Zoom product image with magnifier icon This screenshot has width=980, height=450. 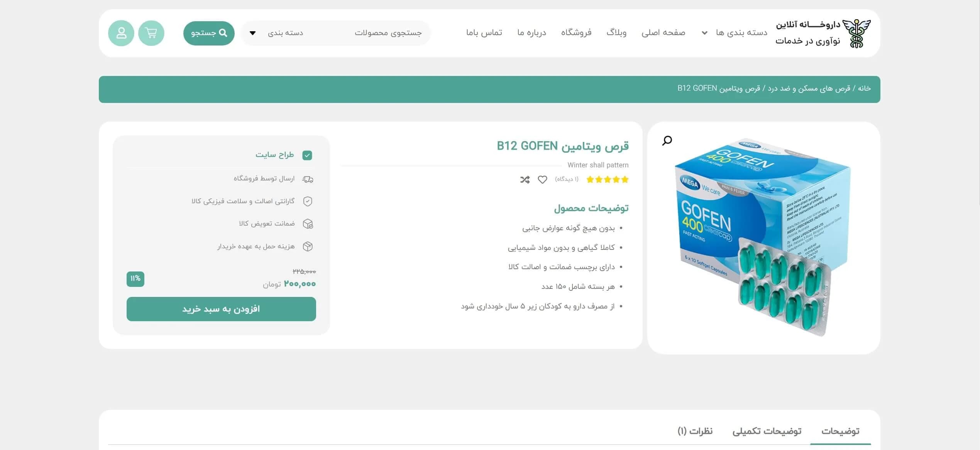(x=667, y=140)
